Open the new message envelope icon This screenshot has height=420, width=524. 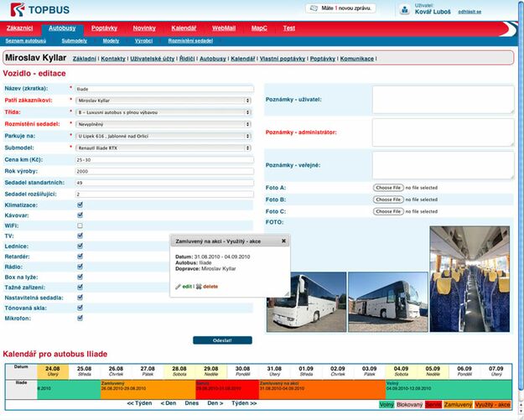pyautogui.click(x=314, y=8)
